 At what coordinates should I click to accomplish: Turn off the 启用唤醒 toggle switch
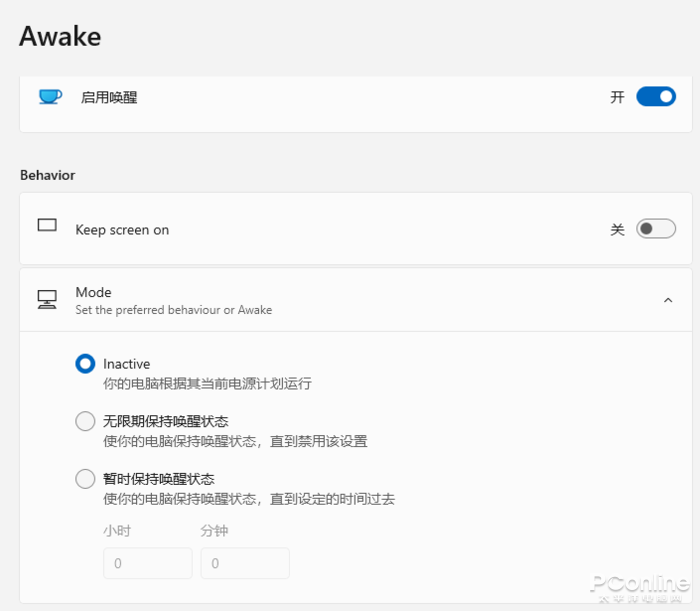point(656,97)
